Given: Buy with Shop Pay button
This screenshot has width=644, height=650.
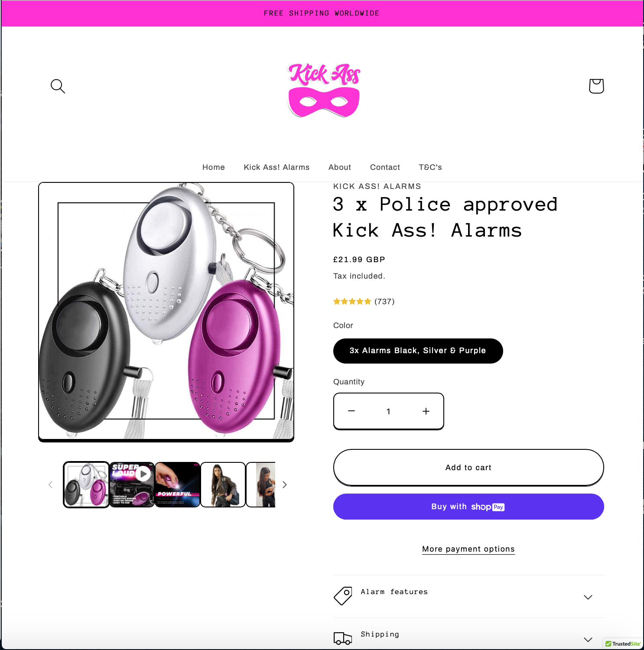Looking at the screenshot, I should [x=468, y=507].
